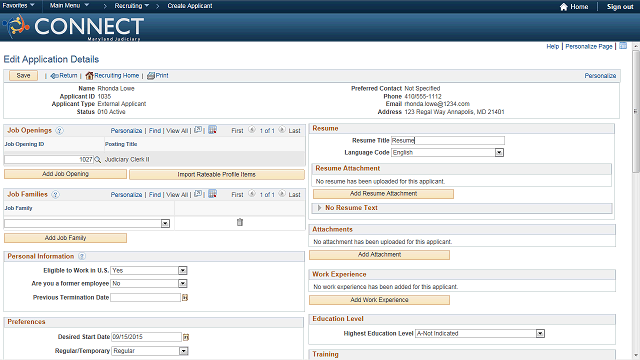
Task: Click Add Resume Attachment button
Action: [383, 194]
